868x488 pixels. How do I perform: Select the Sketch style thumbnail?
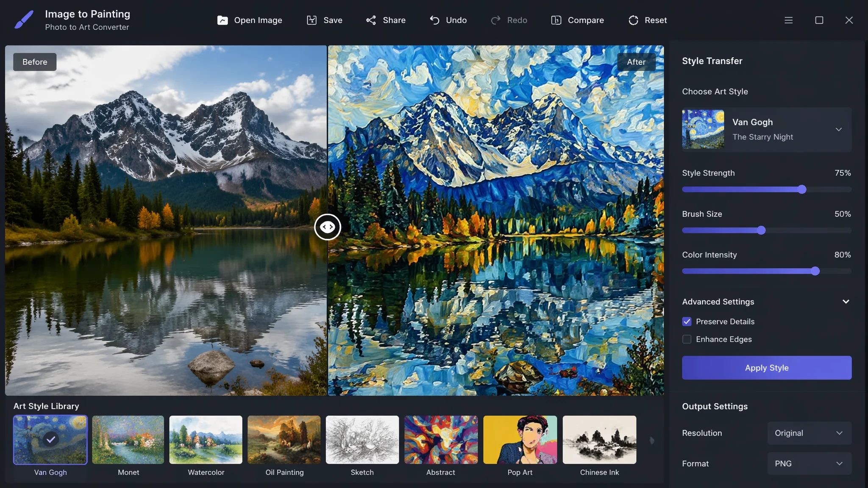tap(362, 440)
